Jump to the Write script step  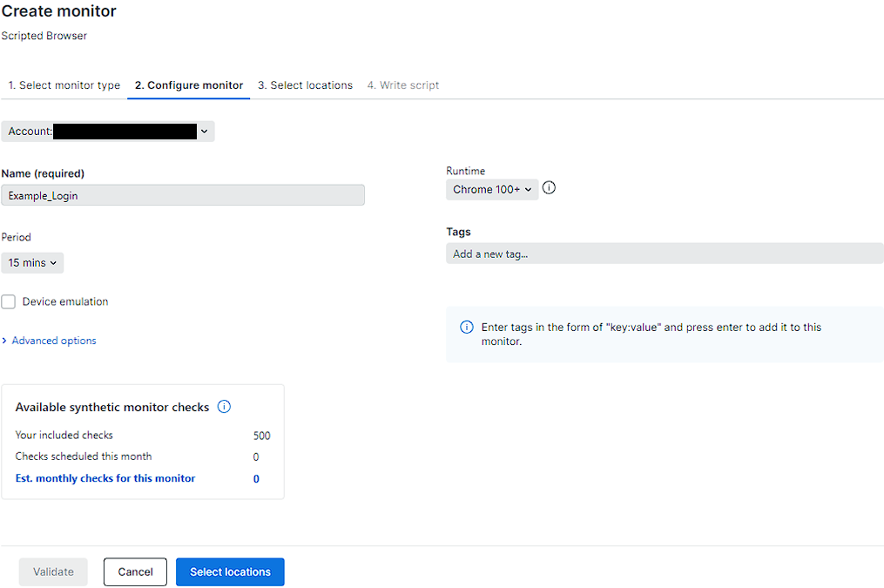[403, 84]
